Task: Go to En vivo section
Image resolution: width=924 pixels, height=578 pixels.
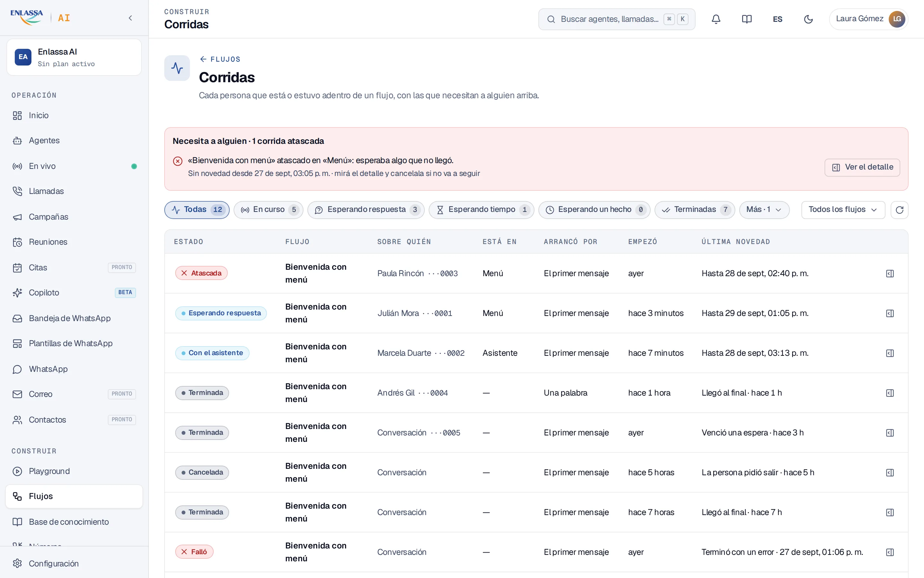Action: (x=74, y=166)
